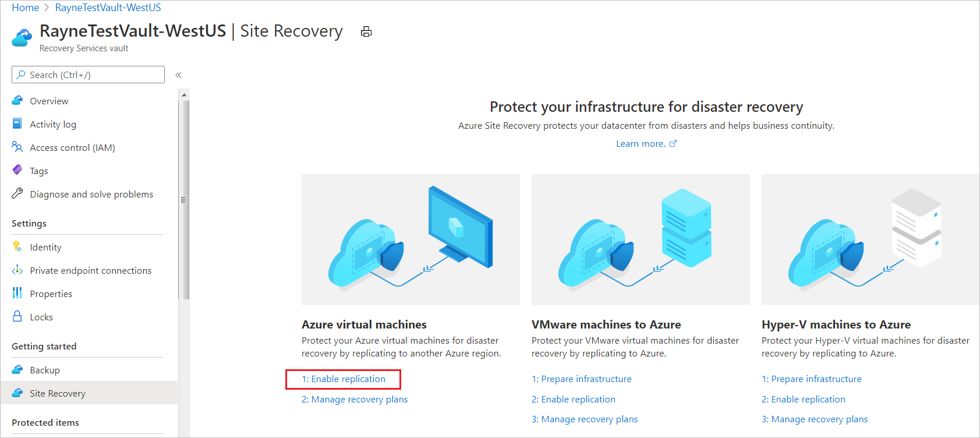Open the Activity log
Image resolution: width=980 pixels, height=438 pixels.
53,123
